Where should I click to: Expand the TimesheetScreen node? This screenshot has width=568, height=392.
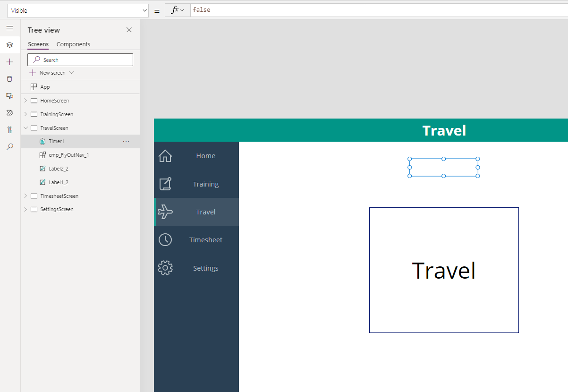tap(25, 196)
